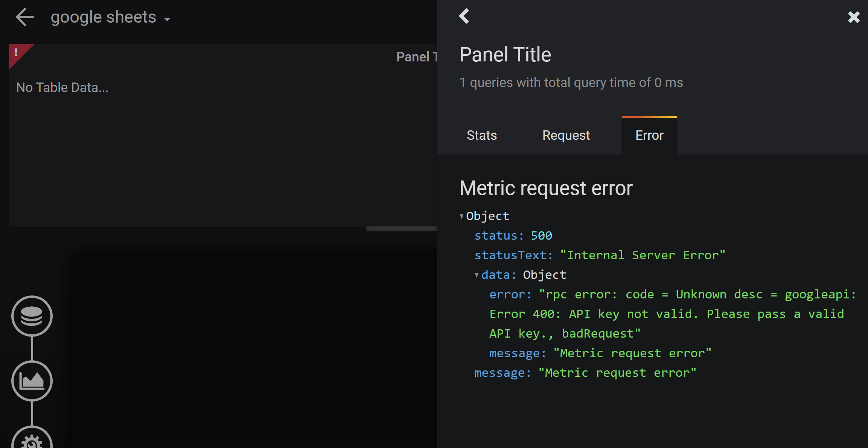The height and width of the screenshot is (448, 868).
Task: Click the google sheets dashboard name
Action: pyautogui.click(x=103, y=17)
